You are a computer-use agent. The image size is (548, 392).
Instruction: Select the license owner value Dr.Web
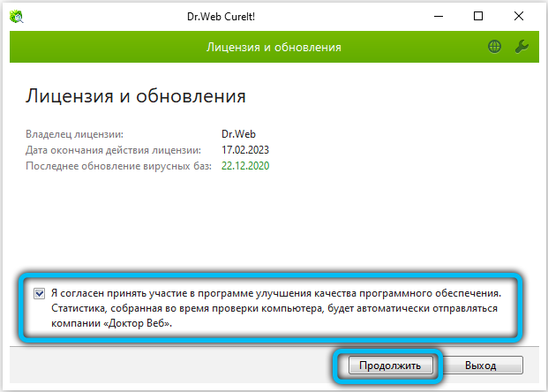[x=238, y=134]
